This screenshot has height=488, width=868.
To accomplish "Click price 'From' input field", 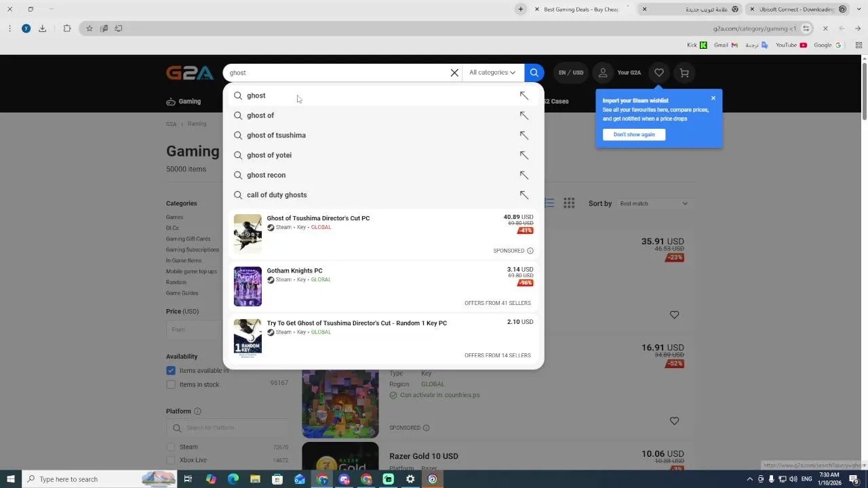I will point(195,329).
